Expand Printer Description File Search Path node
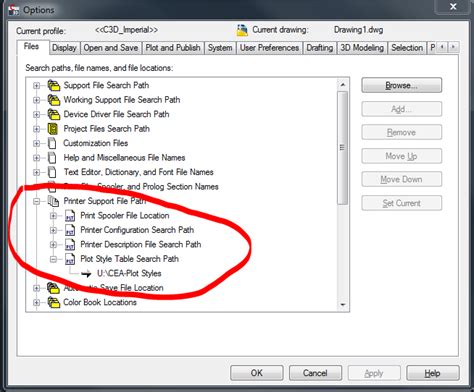This screenshot has height=392, width=474. 53,245
